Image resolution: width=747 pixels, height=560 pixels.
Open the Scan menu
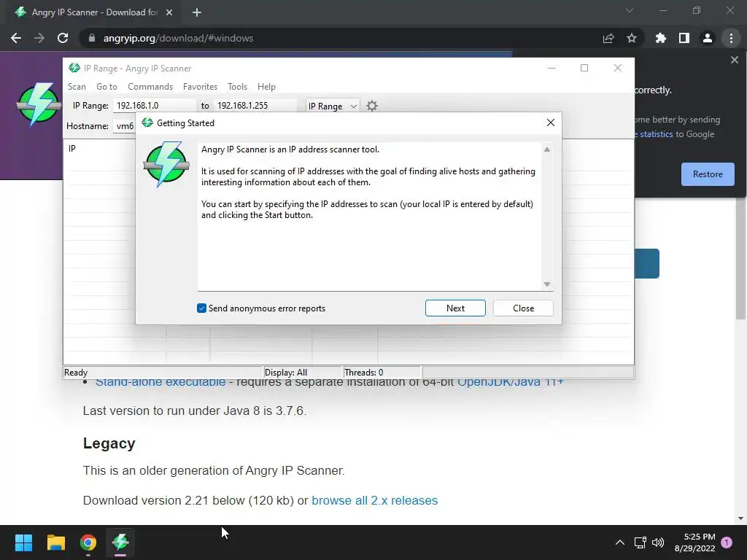(77, 87)
